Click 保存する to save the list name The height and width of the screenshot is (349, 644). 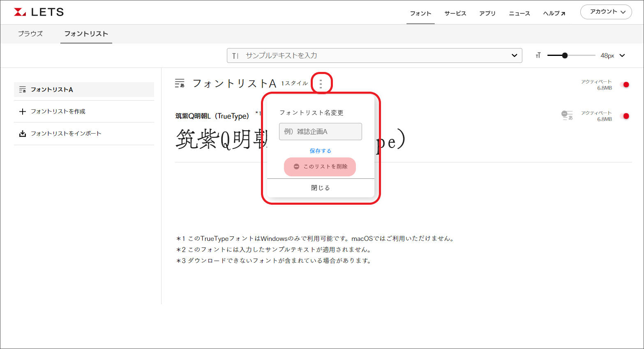point(321,151)
